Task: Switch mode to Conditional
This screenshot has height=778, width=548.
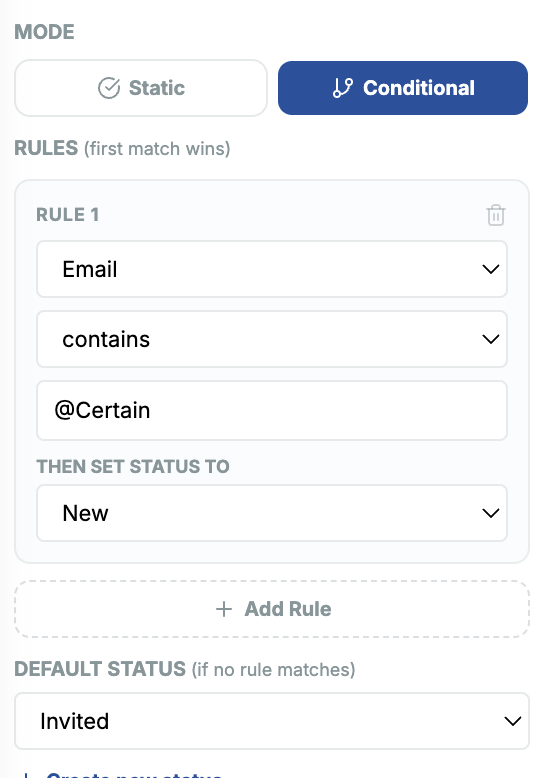Action: [x=403, y=88]
